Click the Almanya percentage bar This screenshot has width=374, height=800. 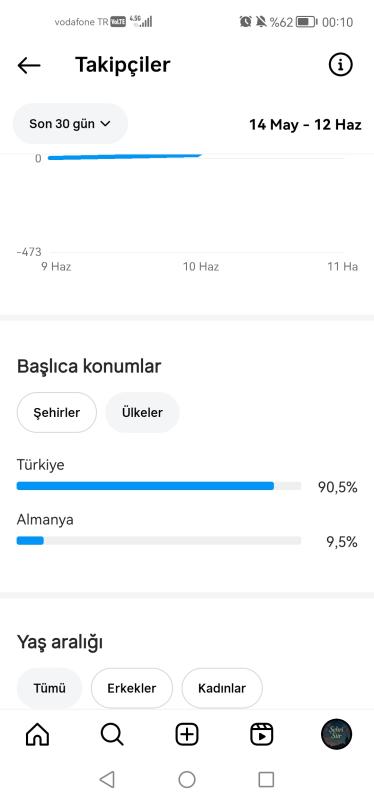(159, 540)
